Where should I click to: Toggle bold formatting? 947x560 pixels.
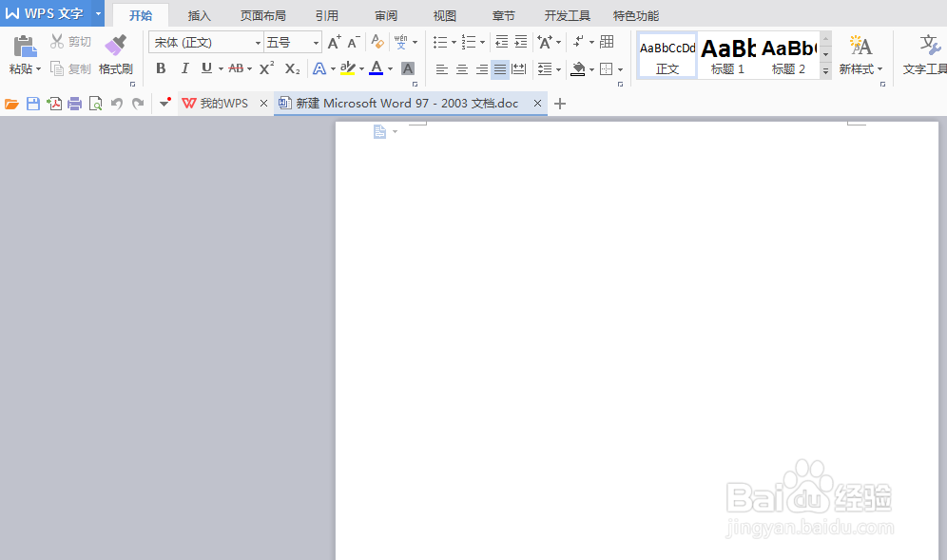pos(161,68)
